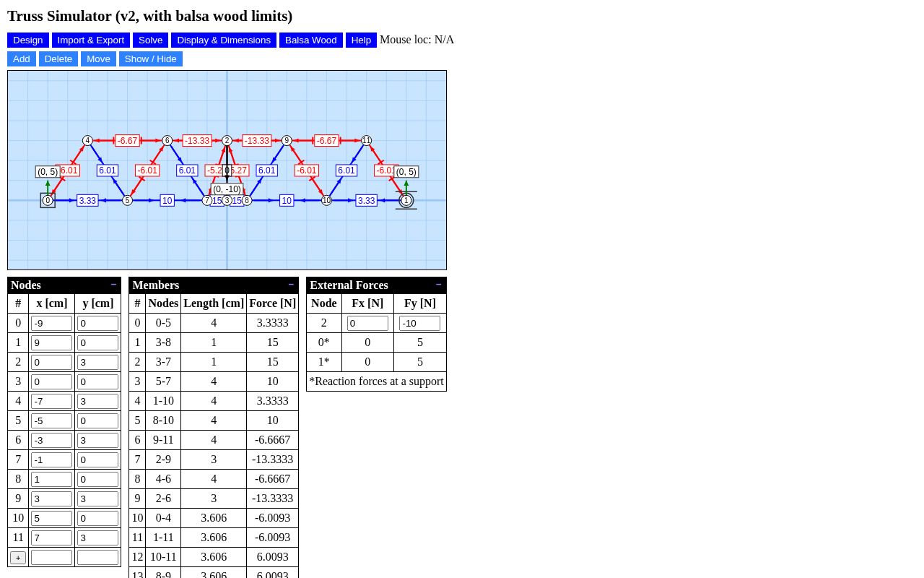The height and width of the screenshot is (578, 924).
Task: Click the x field of node 11
Action: (x=51, y=538)
